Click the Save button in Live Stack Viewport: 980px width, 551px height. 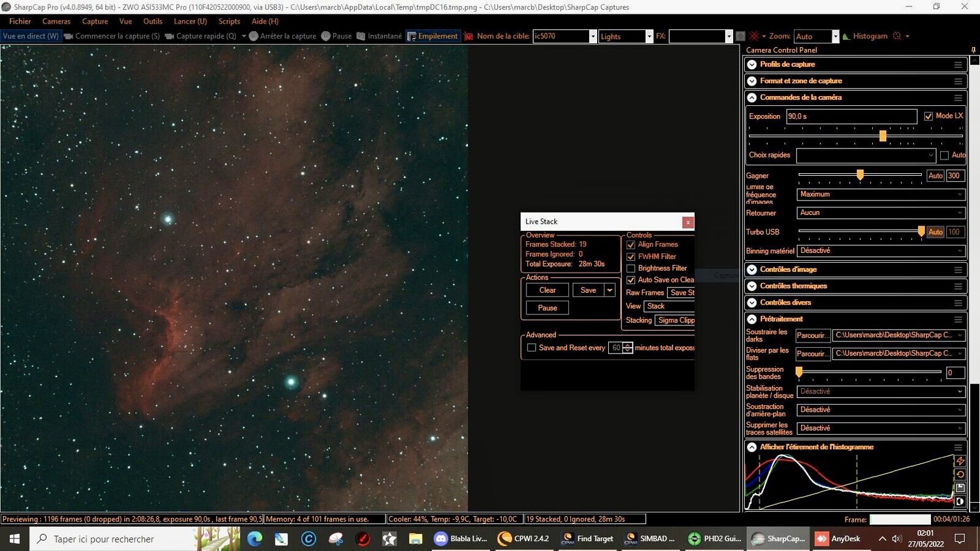point(588,290)
